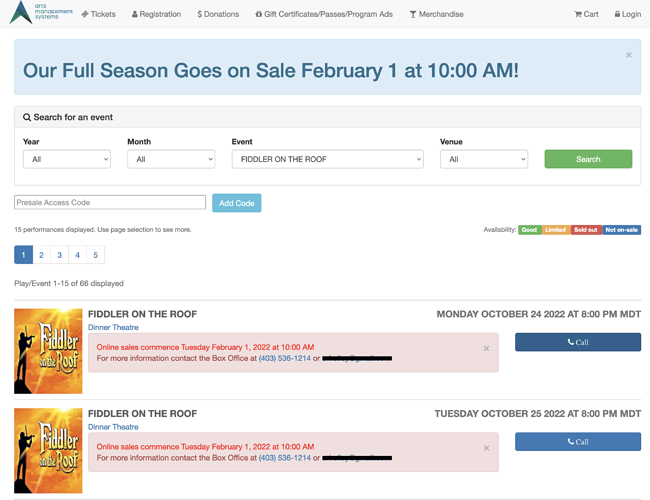Click the first Fiddler on the Roof poster
The height and width of the screenshot is (500, 650).
(x=48, y=351)
